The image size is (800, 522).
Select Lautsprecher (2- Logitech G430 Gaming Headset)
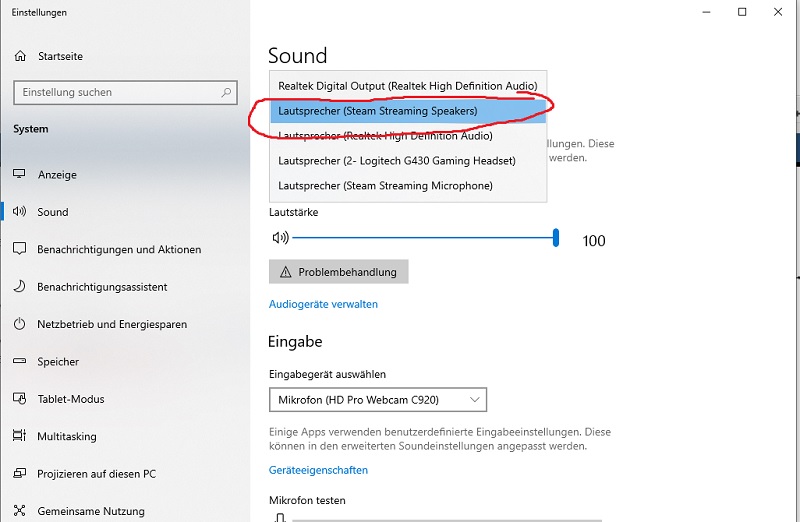(x=408, y=161)
